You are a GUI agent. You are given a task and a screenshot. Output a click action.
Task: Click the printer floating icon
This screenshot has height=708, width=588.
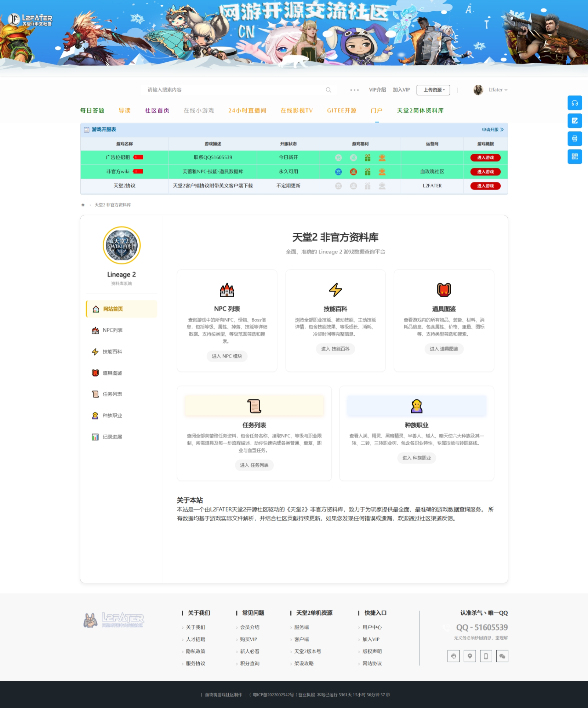tap(575, 139)
